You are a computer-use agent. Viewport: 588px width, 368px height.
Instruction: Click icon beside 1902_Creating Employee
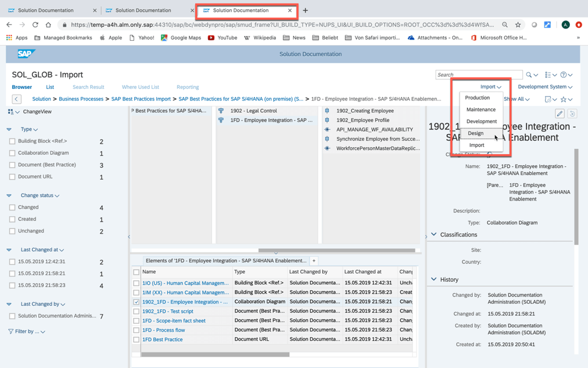pos(327,110)
